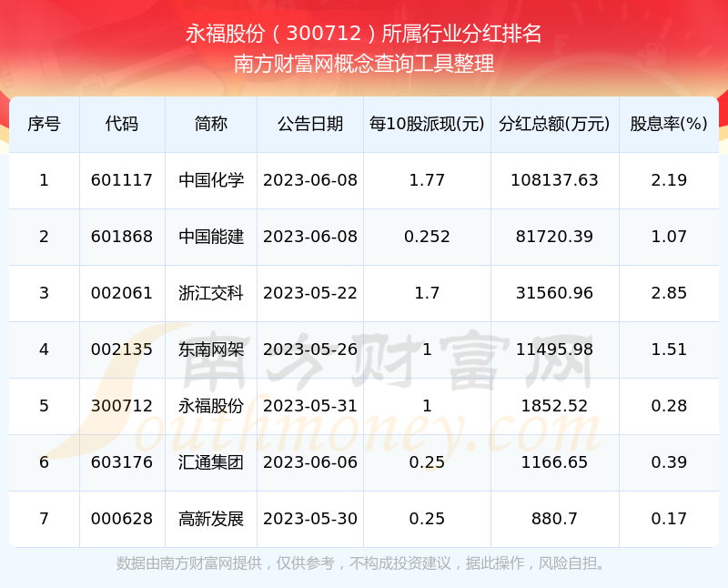Select the 每10股派现(元) column header
This screenshot has height=588, width=728.
pos(427,124)
